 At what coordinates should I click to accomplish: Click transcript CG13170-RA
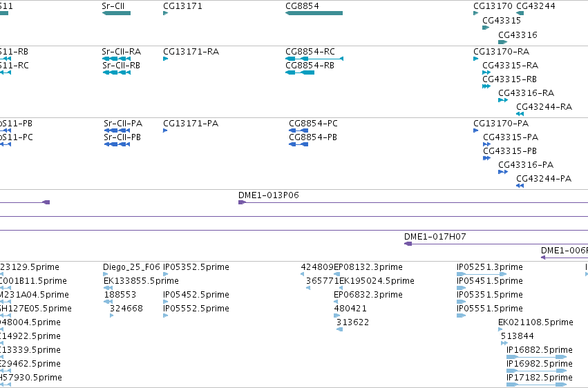coord(501,51)
